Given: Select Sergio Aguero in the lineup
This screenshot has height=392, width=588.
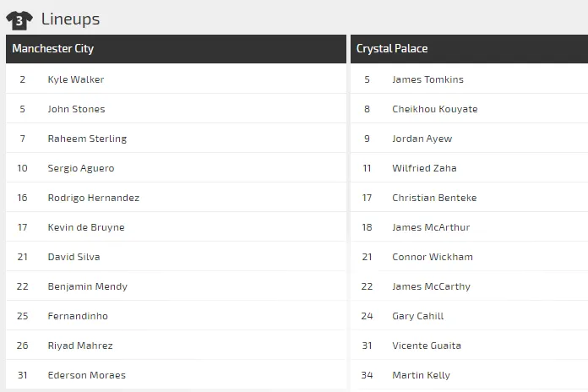Looking at the screenshot, I should [x=81, y=168].
